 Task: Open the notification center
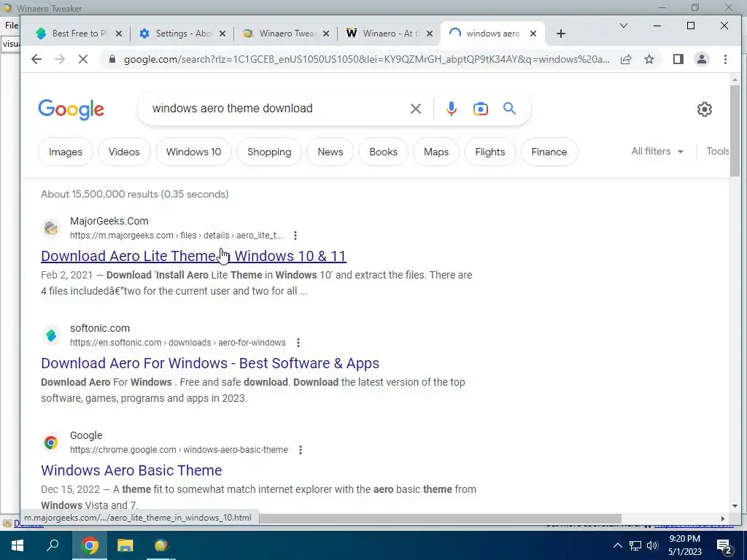click(x=725, y=547)
